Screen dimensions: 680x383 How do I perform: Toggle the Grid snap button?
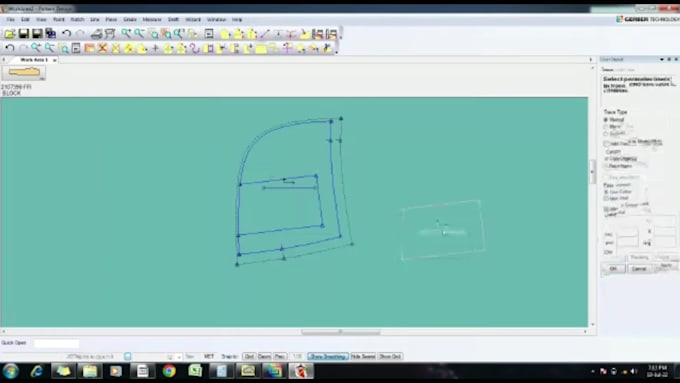click(x=249, y=357)
